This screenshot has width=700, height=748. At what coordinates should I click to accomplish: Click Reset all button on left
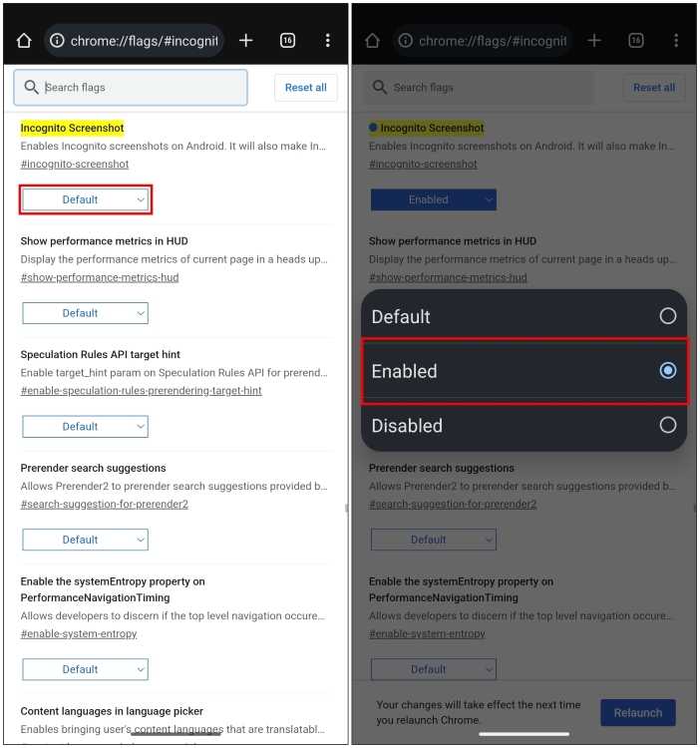(306, 88)
